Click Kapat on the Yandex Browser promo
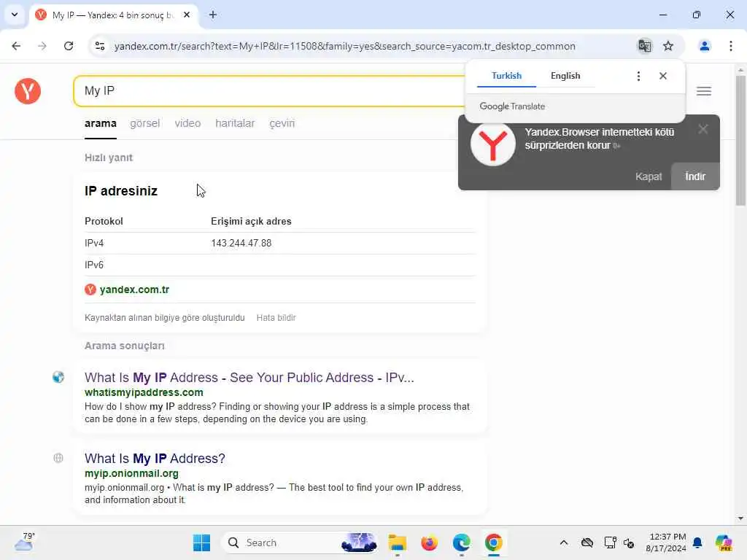This screenshot has height=560, width=747. click(649, 176)
